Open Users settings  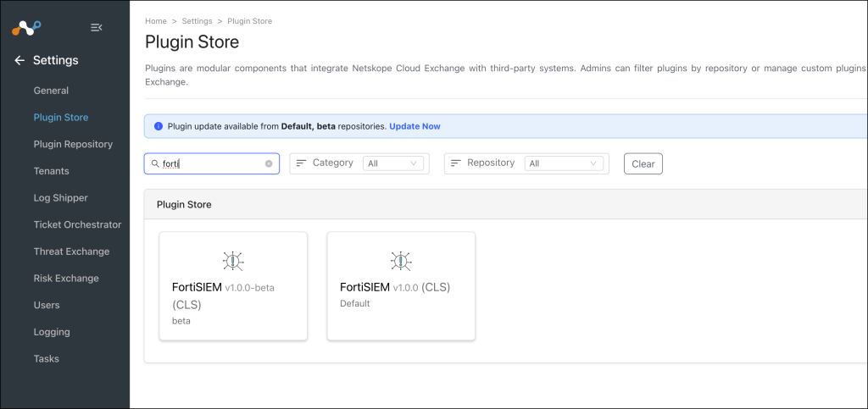tap(47, 305)
